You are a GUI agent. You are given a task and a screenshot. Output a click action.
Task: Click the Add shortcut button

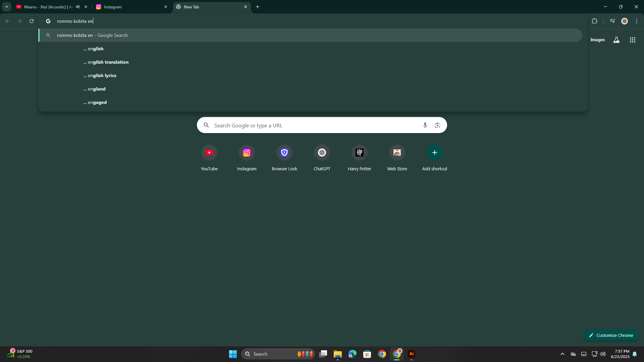point(435,158)
